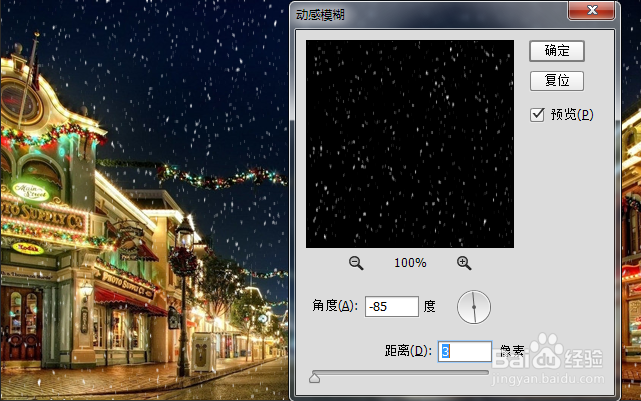Click the blur preview thumbnail area
This screenshot has width=641, height=401.
[x=410, y=144]
